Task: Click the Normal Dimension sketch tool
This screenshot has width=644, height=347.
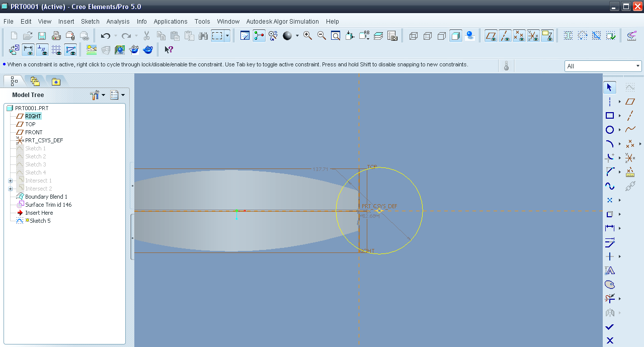Action: [x=610, y=228]
